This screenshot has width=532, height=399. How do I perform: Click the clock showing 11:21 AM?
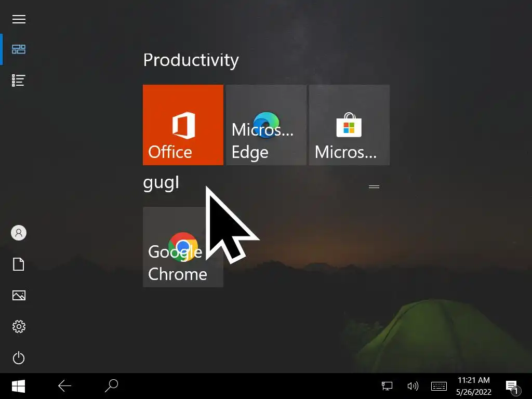[x=474, y=386]
